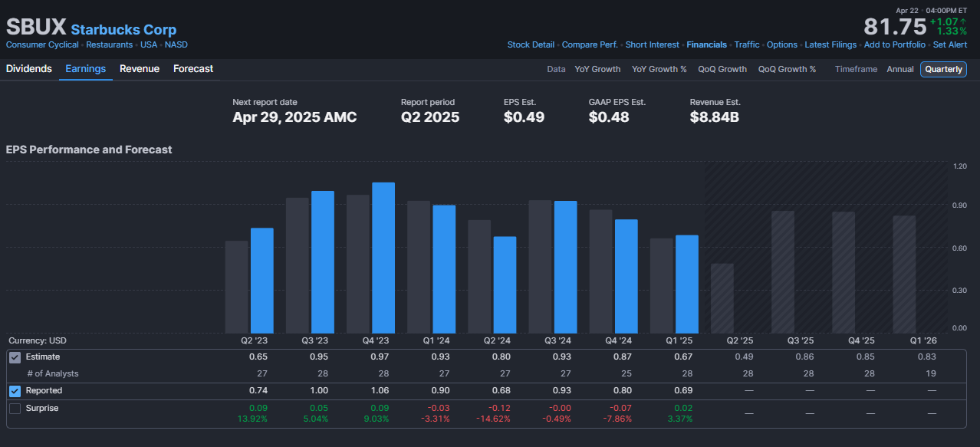980x447 pixels.
Task: Open the Restaurants industry link
Action: point(109,44)
